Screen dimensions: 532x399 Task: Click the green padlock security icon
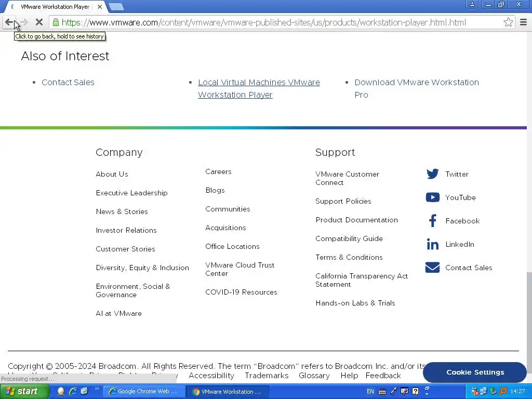coord(56,22)
